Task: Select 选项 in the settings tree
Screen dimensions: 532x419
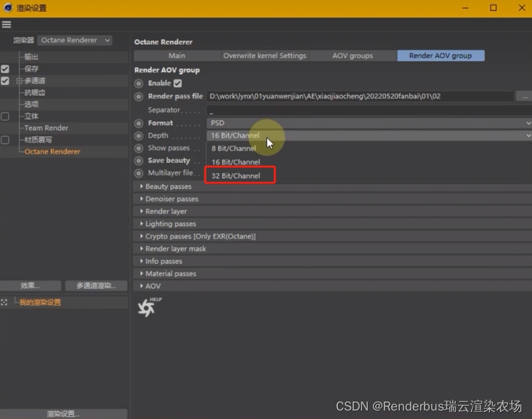Action: pos(31,104)
